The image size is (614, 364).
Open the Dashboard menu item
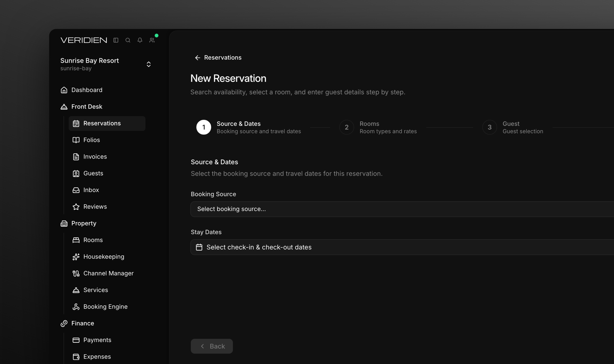pos(87,90)
